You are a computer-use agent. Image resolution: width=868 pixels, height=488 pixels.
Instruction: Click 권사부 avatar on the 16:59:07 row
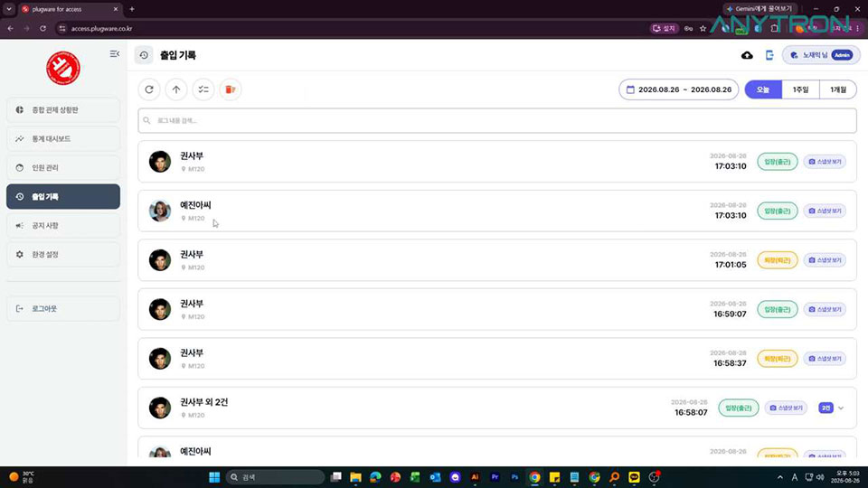(160, 309)
